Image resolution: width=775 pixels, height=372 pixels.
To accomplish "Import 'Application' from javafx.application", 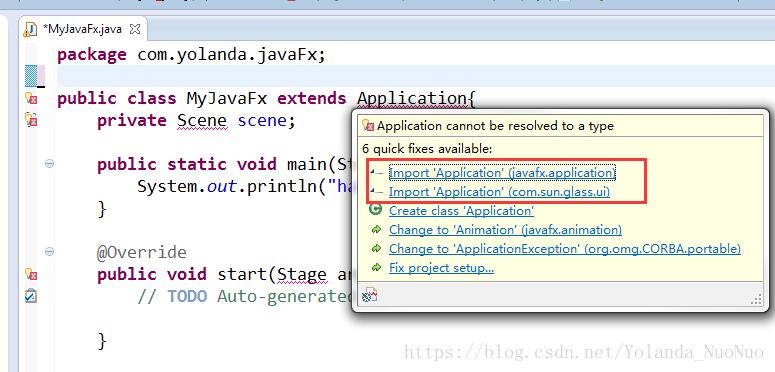I will pyautogui.click(x=502, y=173).
